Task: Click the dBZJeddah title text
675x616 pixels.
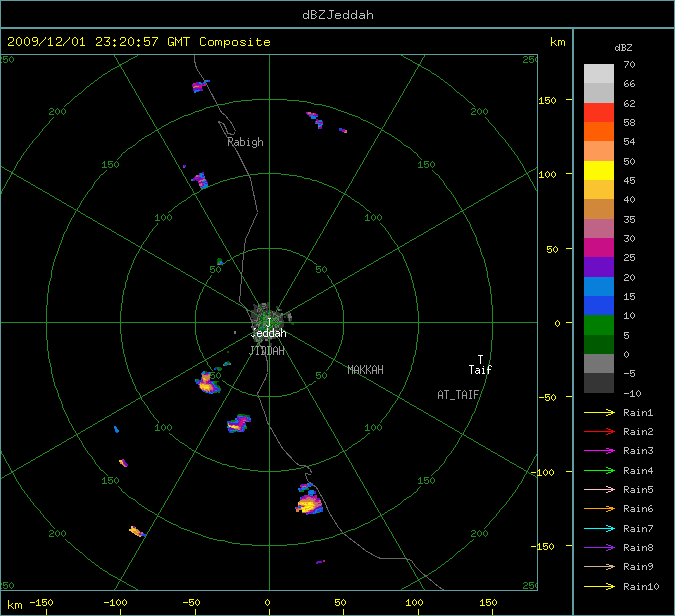Action: click(338, 15)
